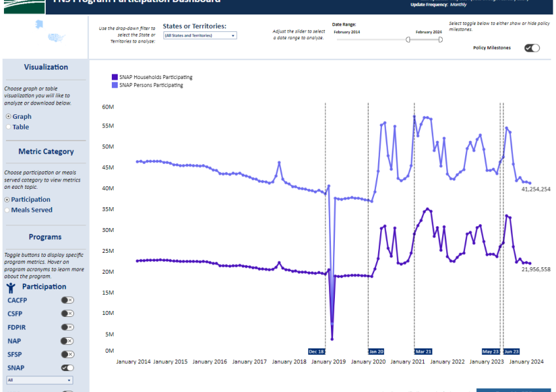Click the Jun 23 policy milestone marker

pos(512,351)
